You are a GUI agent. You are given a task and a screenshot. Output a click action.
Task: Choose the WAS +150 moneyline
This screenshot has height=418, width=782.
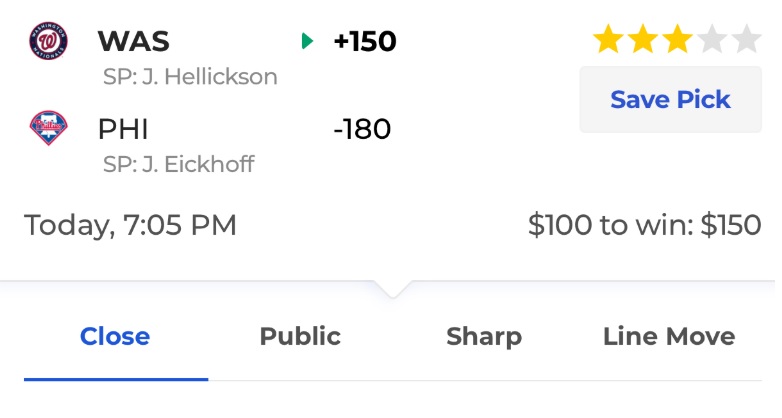click(x=365, y=41)
